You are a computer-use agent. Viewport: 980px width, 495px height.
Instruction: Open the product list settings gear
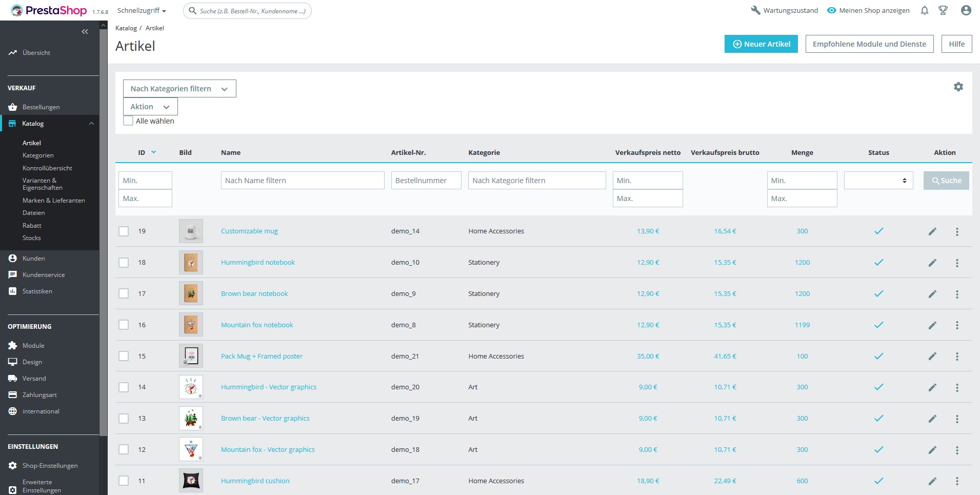click(x=958, y=87)
